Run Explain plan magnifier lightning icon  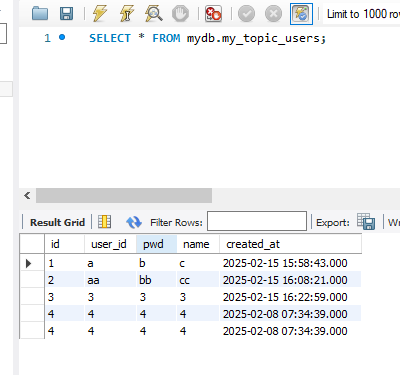tap(153, 14)
